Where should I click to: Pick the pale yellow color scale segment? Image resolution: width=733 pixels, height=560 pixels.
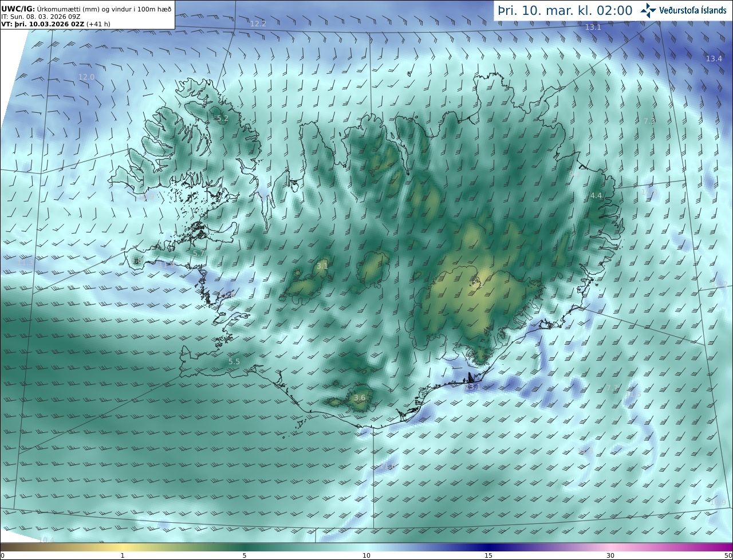pyautogui.click(x=123, y=547)
